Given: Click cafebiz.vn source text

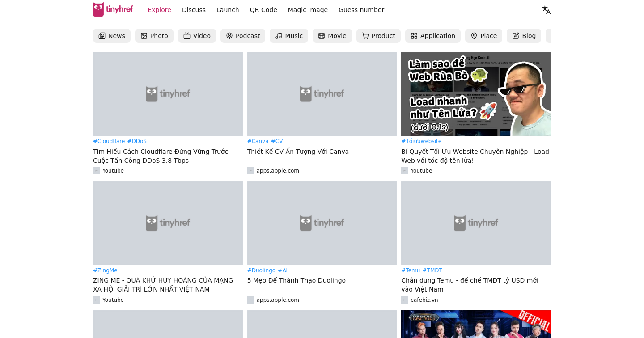Looking at the screenshot, I should 424,300.
